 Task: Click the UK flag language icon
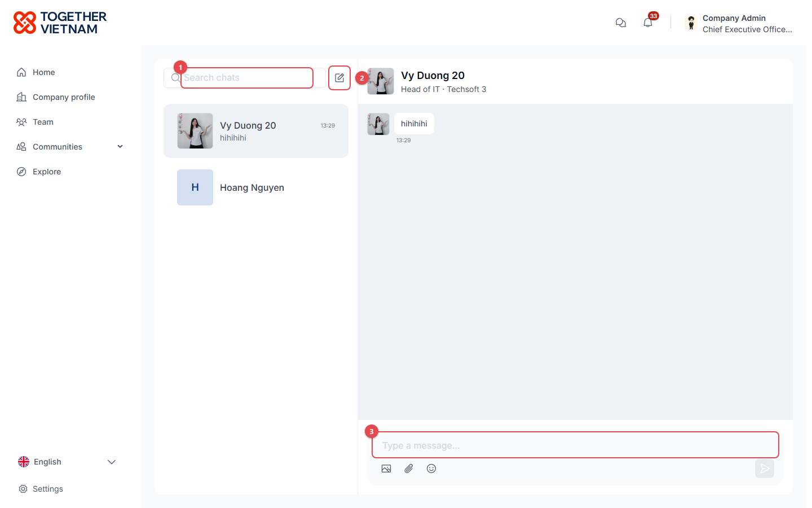coord(24,462)
